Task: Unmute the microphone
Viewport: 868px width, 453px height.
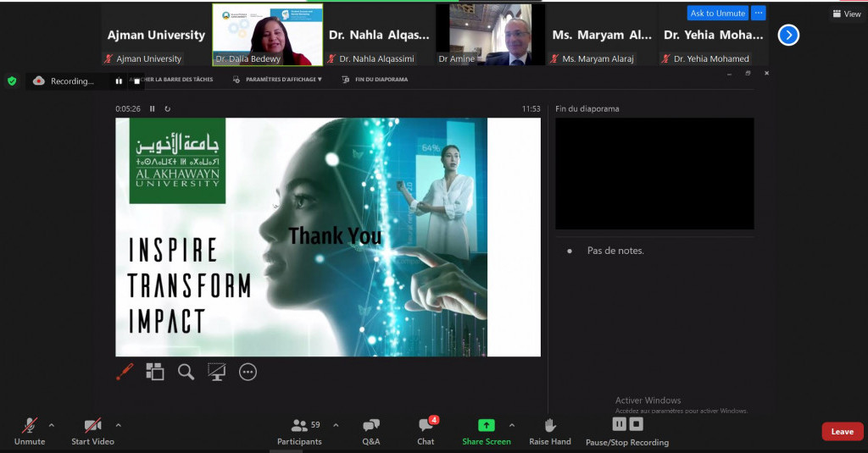Action: click(x=30, y=430)
